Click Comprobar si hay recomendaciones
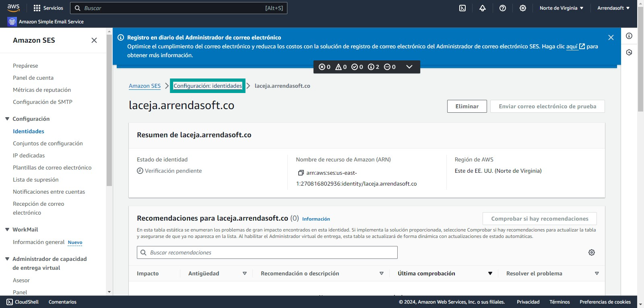 click(x=540, y=219)
